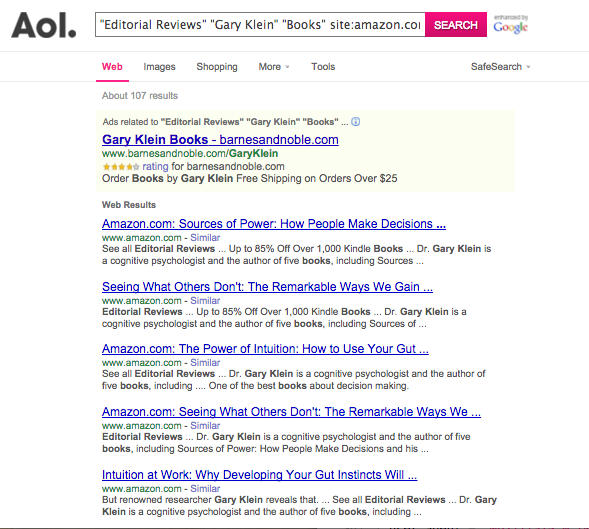The height and width of the screenshot is (529, 589).
Task: Open 'Amazon.com: Seeing What Others Don't' result
Action: pos(291,412)
